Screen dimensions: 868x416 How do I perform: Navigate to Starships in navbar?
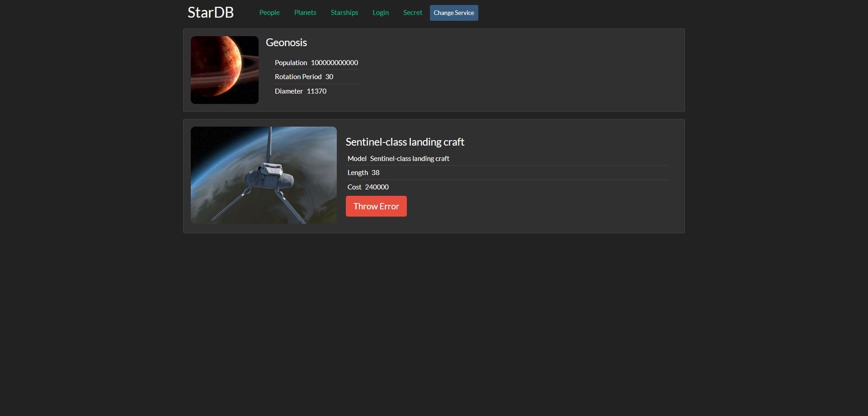coord(344,13)
